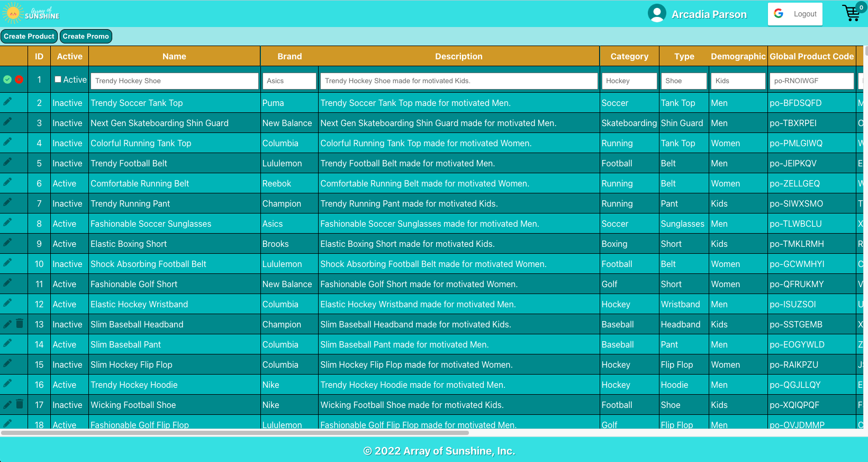Edit row 14 Slim Baseball Pant

tap(7, 343)
